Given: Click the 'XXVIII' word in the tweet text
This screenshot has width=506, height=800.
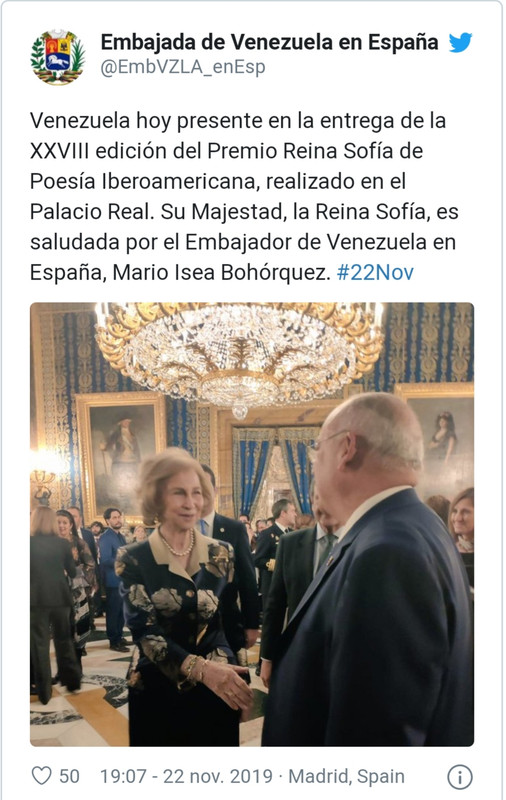Looking at the screenshot, I should (x=59, y=151).
